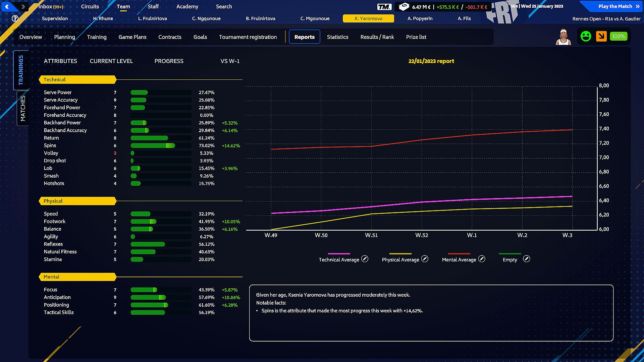Edit the Mental Average series pencil icon
Viewport: 644px width, 362px height.
482,259
